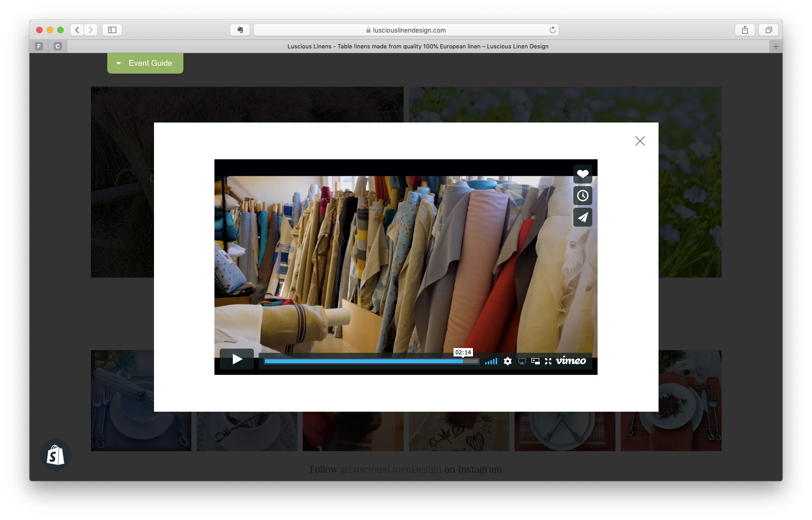Adjust the Vimeo volume bars
This screenshot has width=812, height=520.
coord(491,361)
